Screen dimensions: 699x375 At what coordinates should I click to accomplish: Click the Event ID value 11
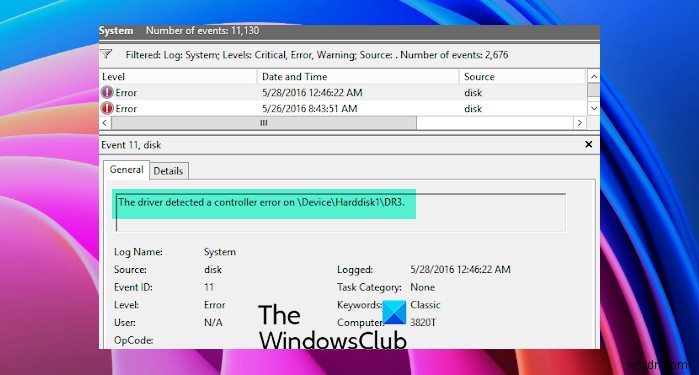coord(209,287)
